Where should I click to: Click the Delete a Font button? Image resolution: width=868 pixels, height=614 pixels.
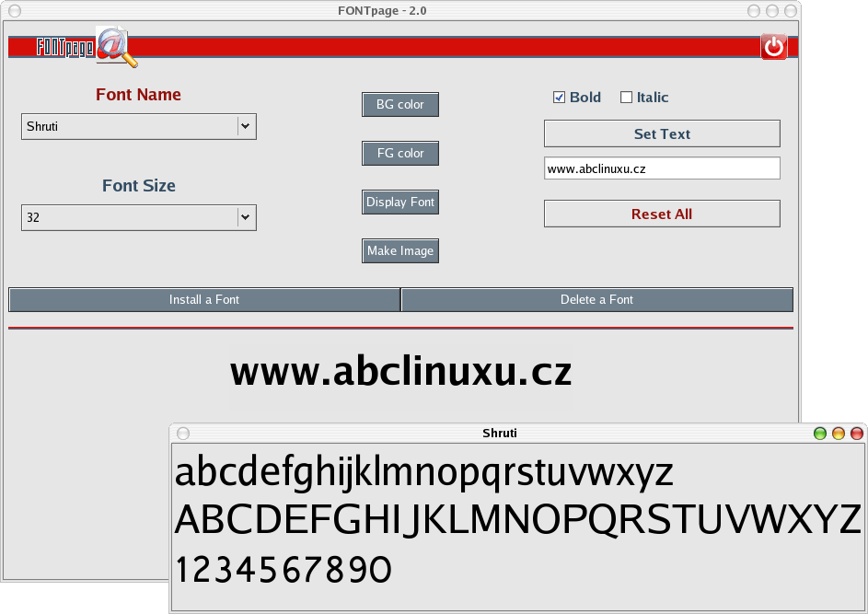pyautogui.click(x=596, y=299)
